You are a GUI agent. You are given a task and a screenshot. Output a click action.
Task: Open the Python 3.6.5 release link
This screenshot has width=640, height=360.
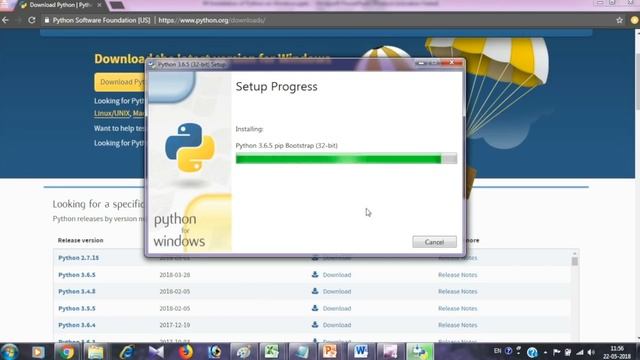click(x=77, y=275)
